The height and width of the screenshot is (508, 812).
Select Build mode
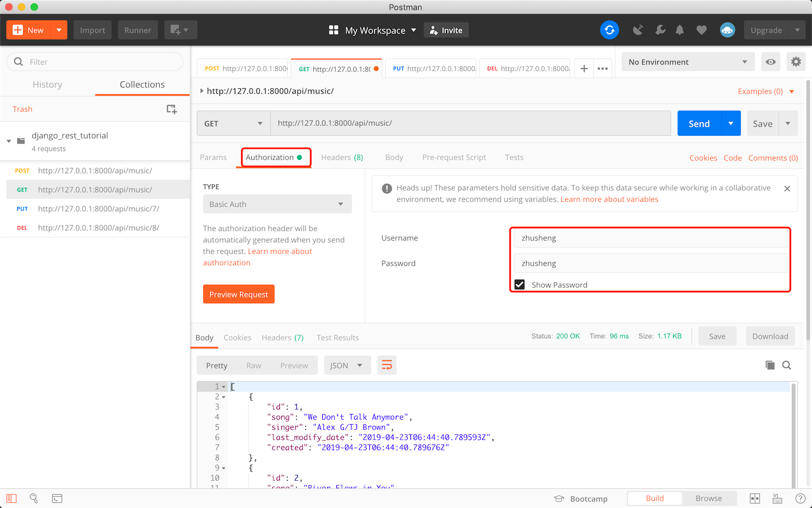click(x=655, y=498)
